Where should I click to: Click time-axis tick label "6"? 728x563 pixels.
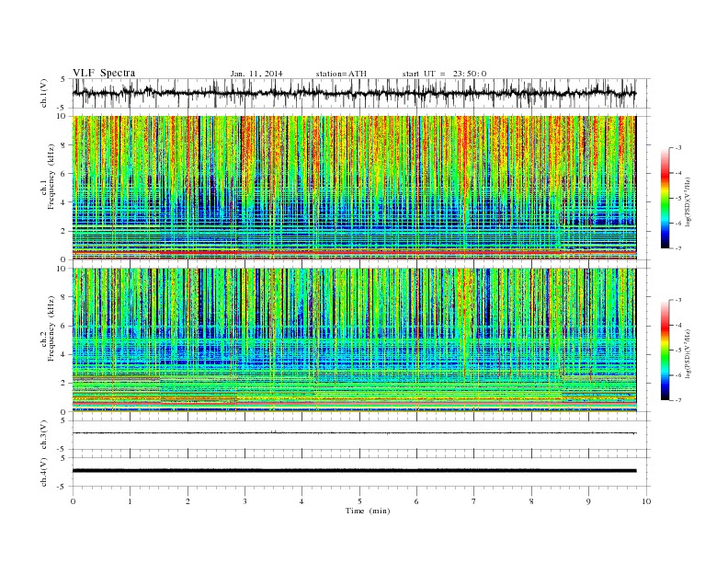coord(416,501)
